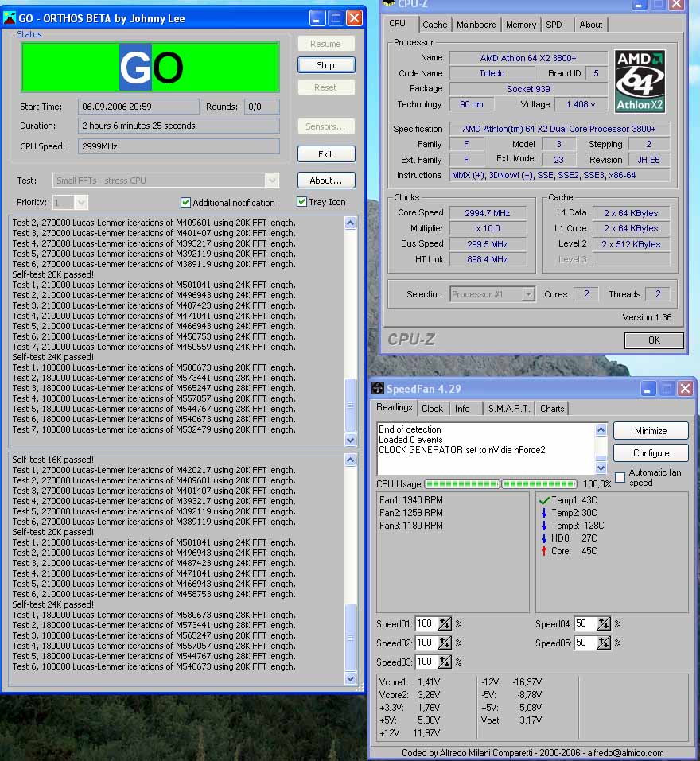Viewport: 700px width, 761px height.
Task: Adjust the Speed02 spinner arrows
Action: click(444, 643)
